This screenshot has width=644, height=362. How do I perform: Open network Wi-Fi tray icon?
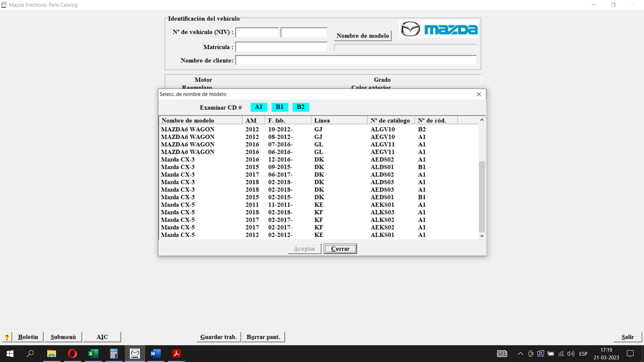(561, 354)
